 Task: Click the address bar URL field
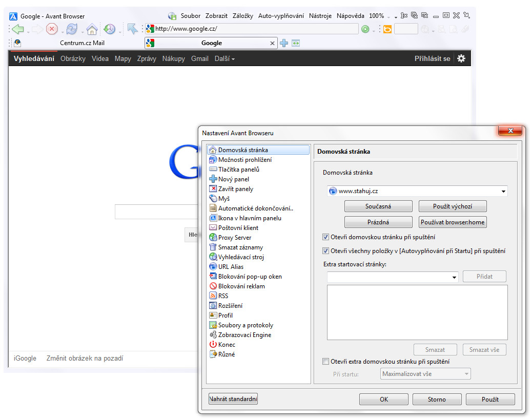point(252,29)
